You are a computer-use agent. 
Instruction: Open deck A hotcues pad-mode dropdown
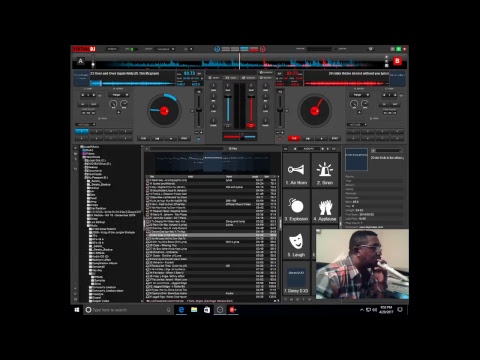85,125
